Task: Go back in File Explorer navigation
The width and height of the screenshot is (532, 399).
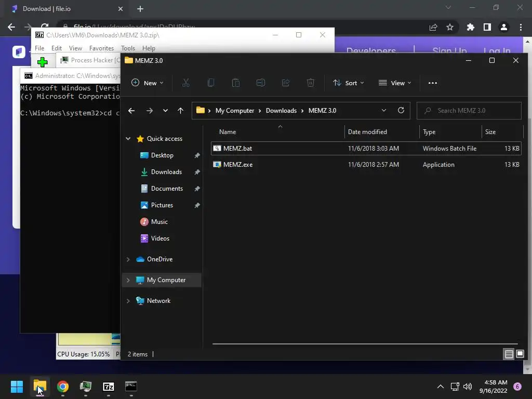Action: (x=131, y=111)
